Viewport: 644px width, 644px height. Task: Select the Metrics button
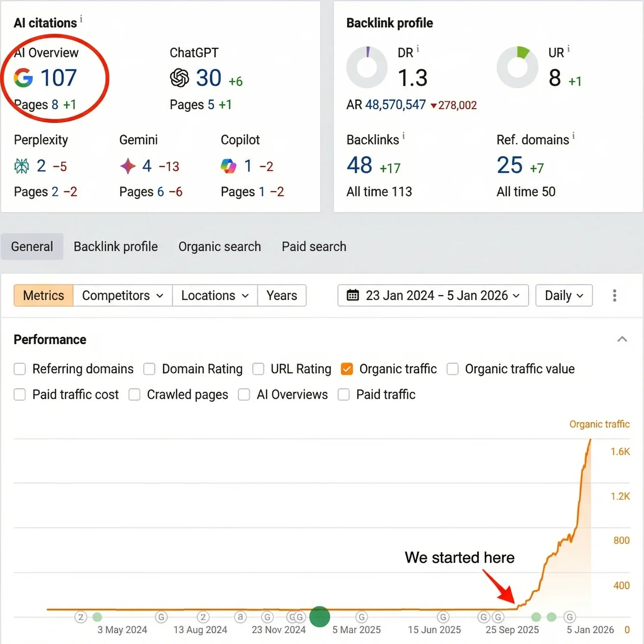(44, 296)
